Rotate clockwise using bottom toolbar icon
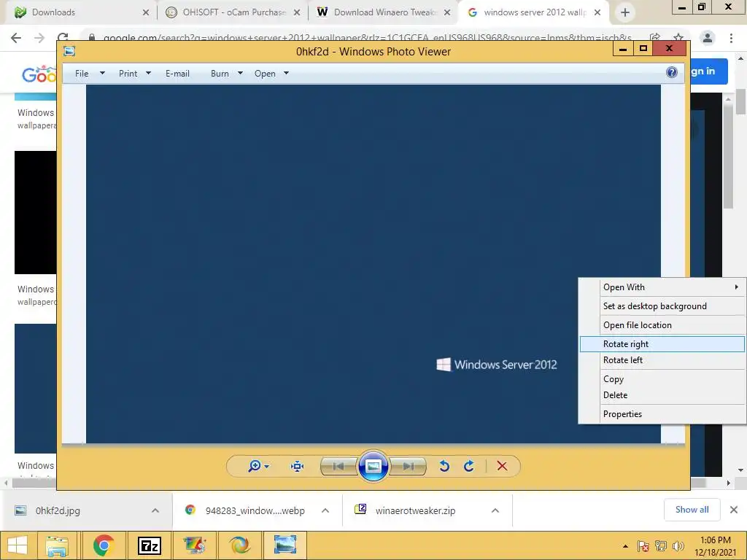Image resolution: width=747 pixels, height=560 pixels. point(469,466)
